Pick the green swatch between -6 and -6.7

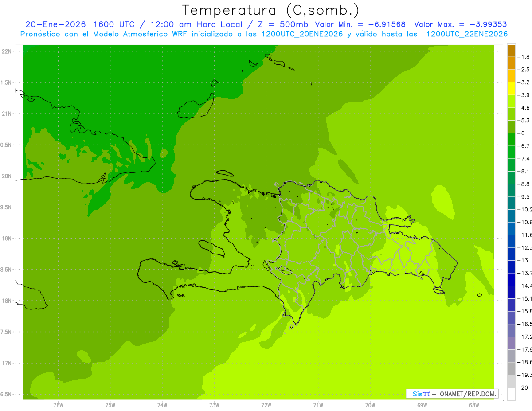[511, 140]
